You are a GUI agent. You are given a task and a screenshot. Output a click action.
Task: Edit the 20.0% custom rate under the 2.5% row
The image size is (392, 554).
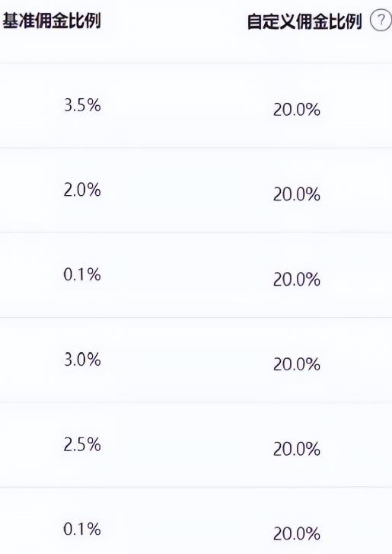tap(297, 534)
